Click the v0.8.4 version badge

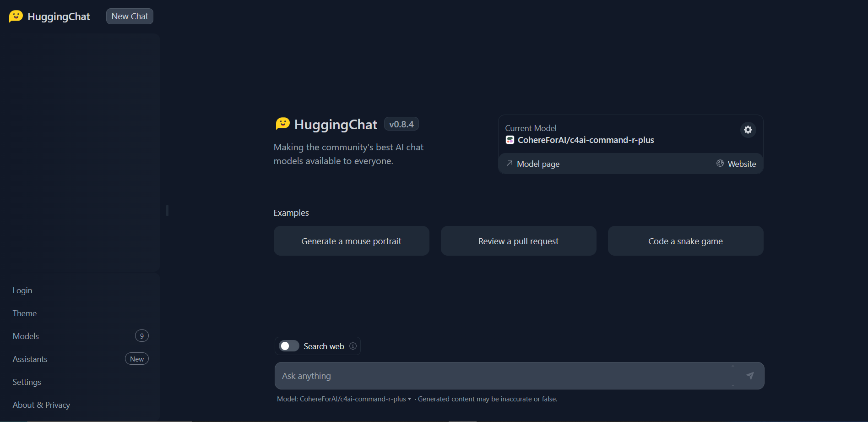click(x=401, y=123)
